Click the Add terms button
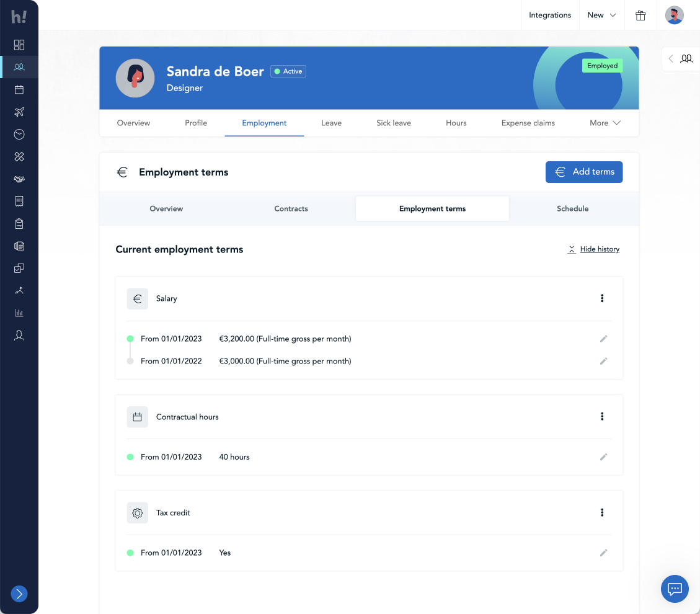 point(583,172)
